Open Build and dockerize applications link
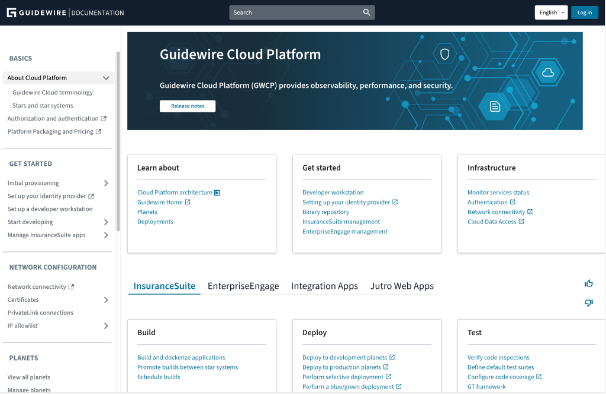Image resolution: width=606 pixels, height=394 pixels. point(181,357)
